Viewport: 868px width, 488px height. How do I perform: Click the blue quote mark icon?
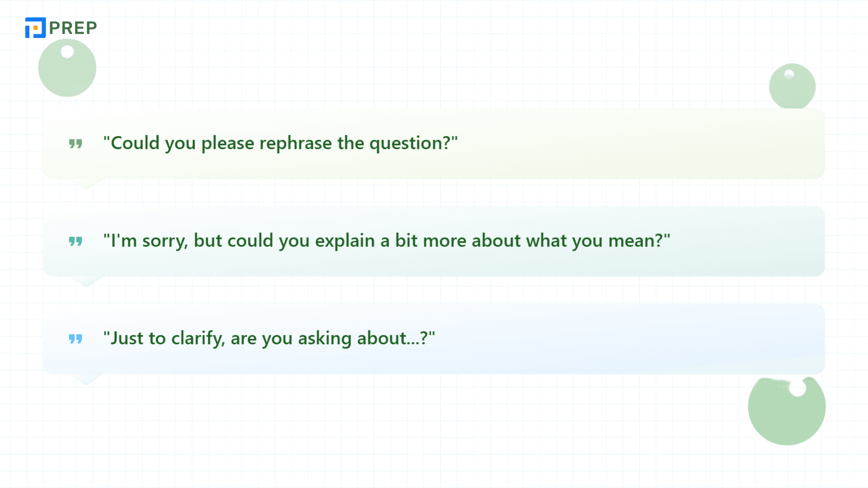(x=75, y=339)
